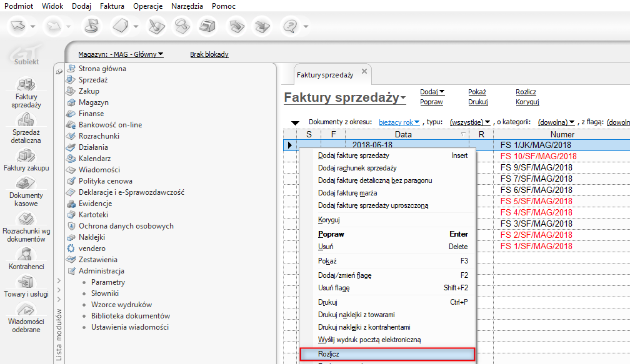This screenshot has height=364, width=630.
Task: Click the Kalendarz module icon in list
Action: click(x=71, y=159)
